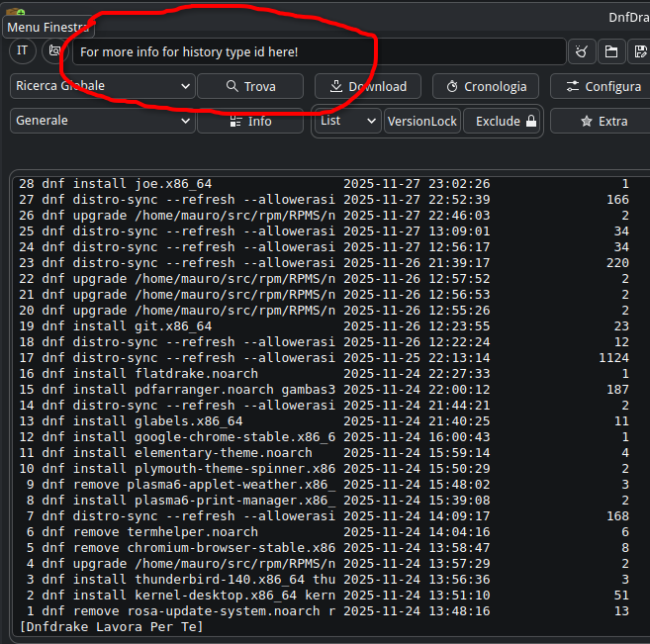The image size is (650, 644).
Task: Select history row 4 upgrade at 13:57:29
Action: pos(324,564)
